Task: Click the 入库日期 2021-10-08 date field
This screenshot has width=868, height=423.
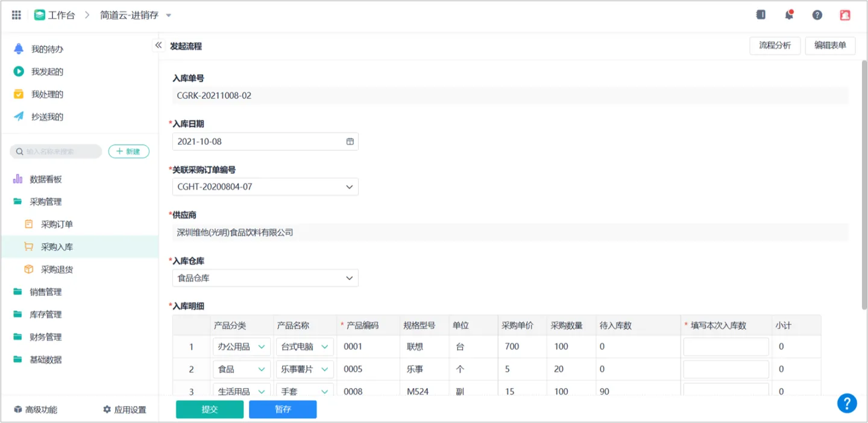Action: tap(265, 141)
